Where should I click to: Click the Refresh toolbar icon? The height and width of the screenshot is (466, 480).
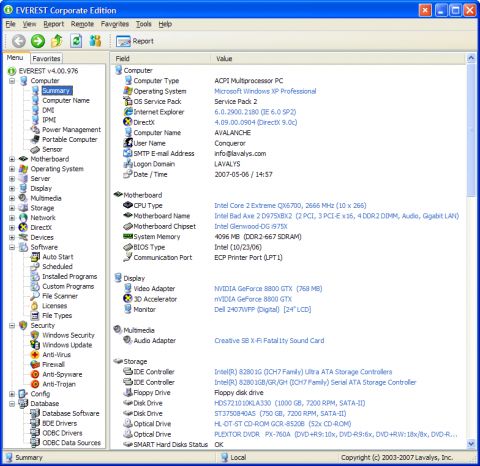76,41
